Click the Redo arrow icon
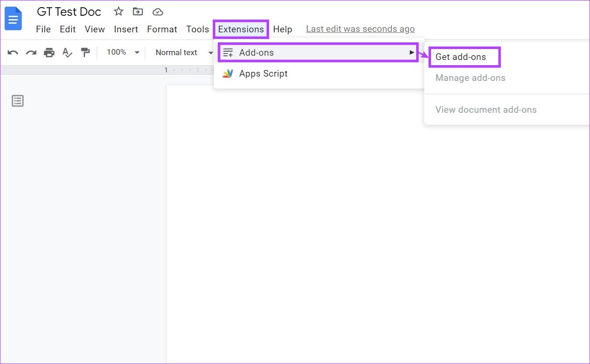 [x=31, y=52]
